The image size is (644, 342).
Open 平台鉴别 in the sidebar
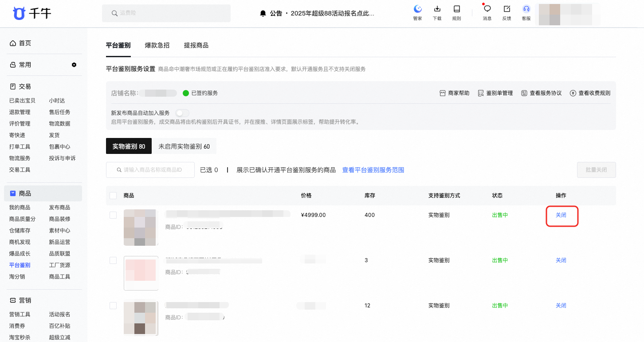pos(20,265)
